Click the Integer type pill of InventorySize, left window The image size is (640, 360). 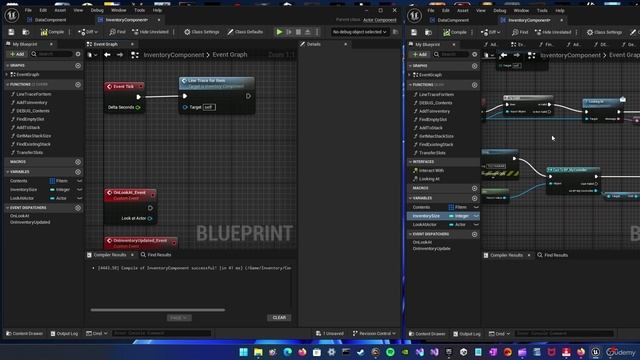click(60, 190)
